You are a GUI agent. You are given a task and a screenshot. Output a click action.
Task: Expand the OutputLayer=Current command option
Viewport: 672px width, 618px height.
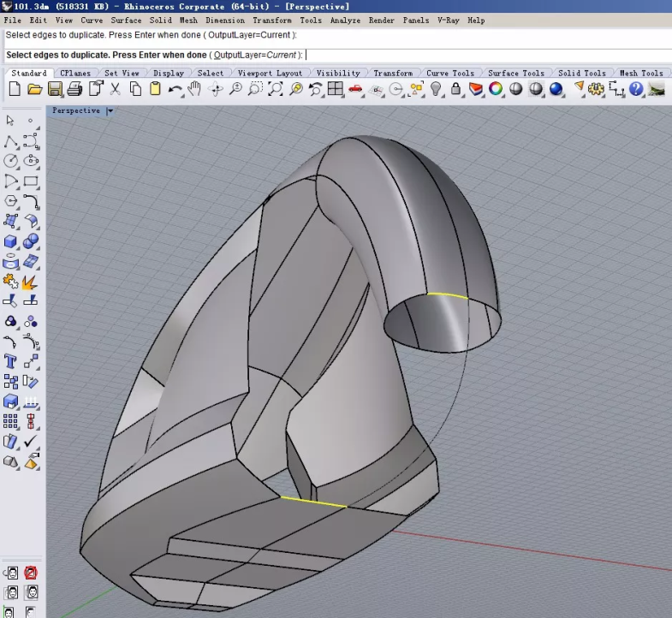coord(255,55)
